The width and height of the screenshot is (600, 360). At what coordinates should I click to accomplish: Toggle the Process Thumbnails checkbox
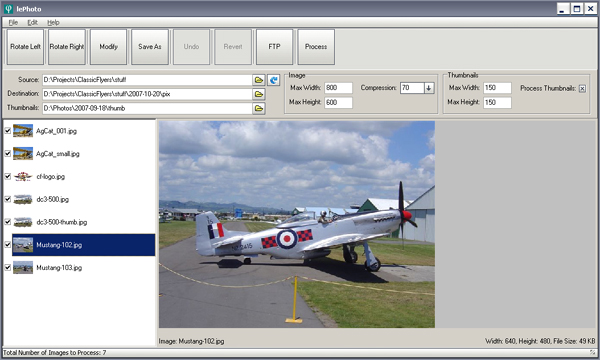tap(582, 88)
